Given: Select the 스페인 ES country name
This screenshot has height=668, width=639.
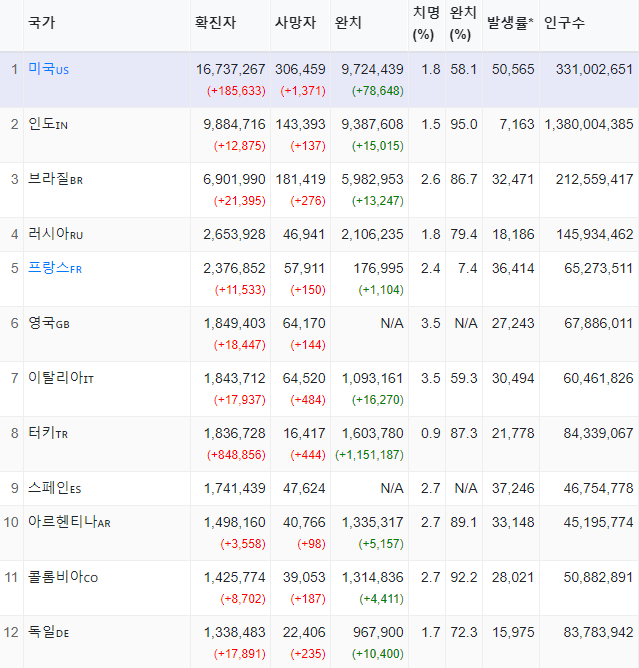Looking at the screenshot, I should click(x=55, y=488).
